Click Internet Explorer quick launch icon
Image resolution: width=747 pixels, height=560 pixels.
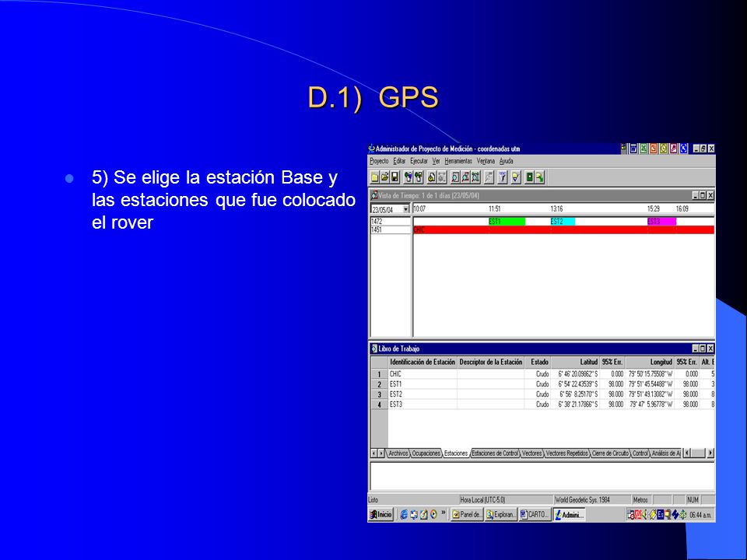(404, 514)
